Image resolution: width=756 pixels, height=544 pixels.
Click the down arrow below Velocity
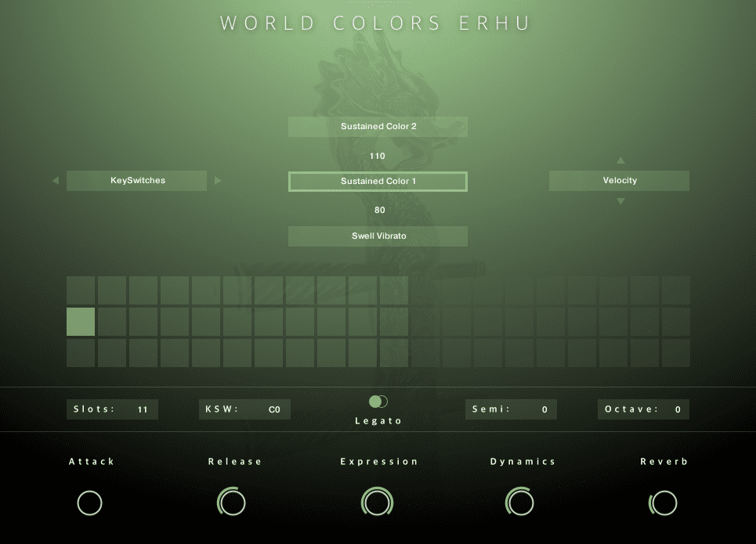click(x=620, y=201)
